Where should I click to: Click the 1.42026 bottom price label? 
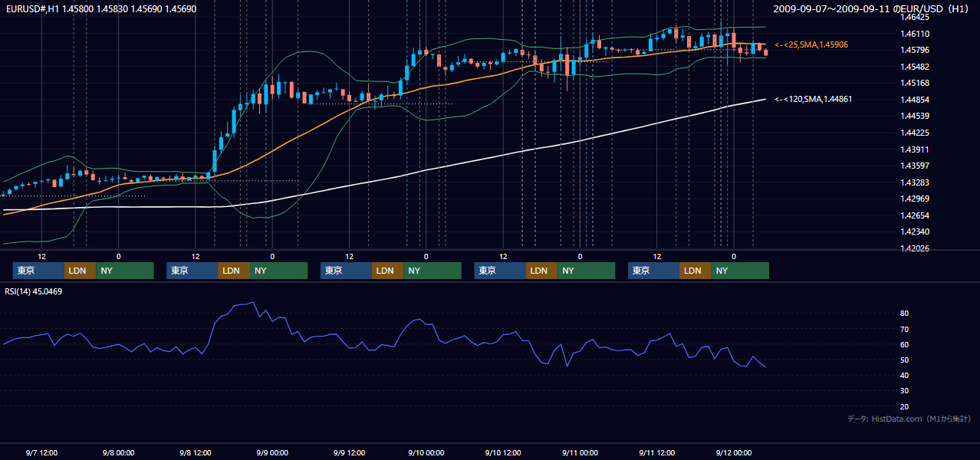click(x=915, y=248)
